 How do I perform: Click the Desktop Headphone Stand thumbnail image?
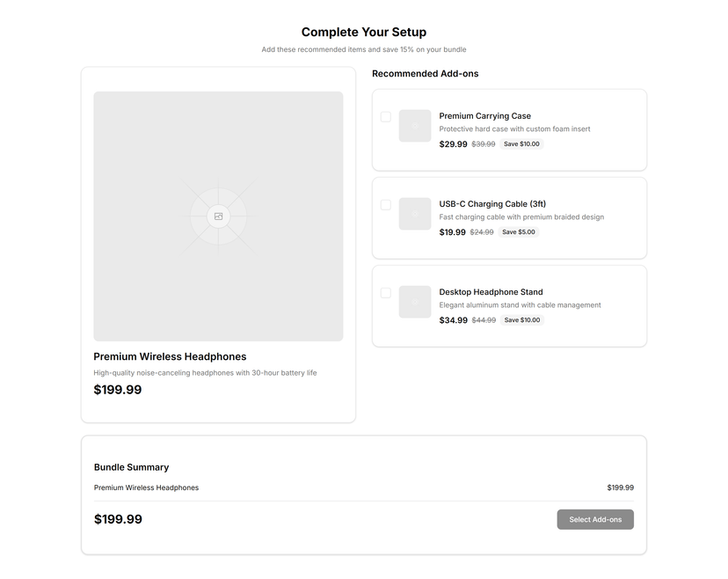(x=415, y=302)
